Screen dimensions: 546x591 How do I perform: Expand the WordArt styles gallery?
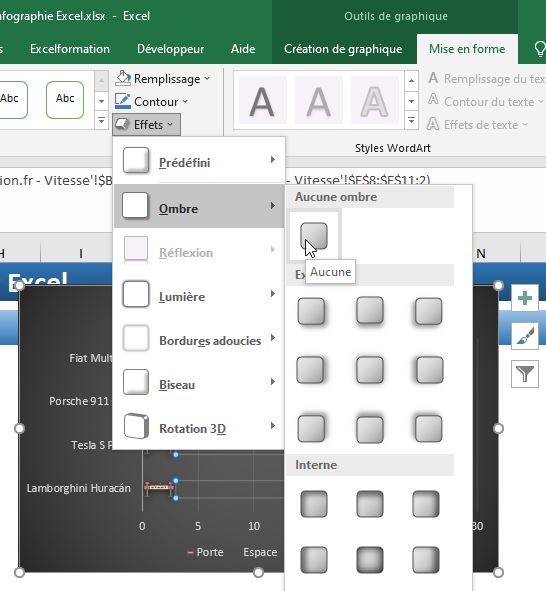pyautogui.click(x=411, y=121)
